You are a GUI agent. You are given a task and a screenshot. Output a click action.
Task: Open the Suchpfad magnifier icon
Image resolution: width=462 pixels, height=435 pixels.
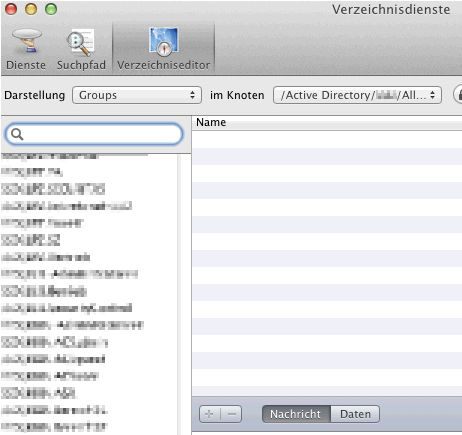click(81, 42)
